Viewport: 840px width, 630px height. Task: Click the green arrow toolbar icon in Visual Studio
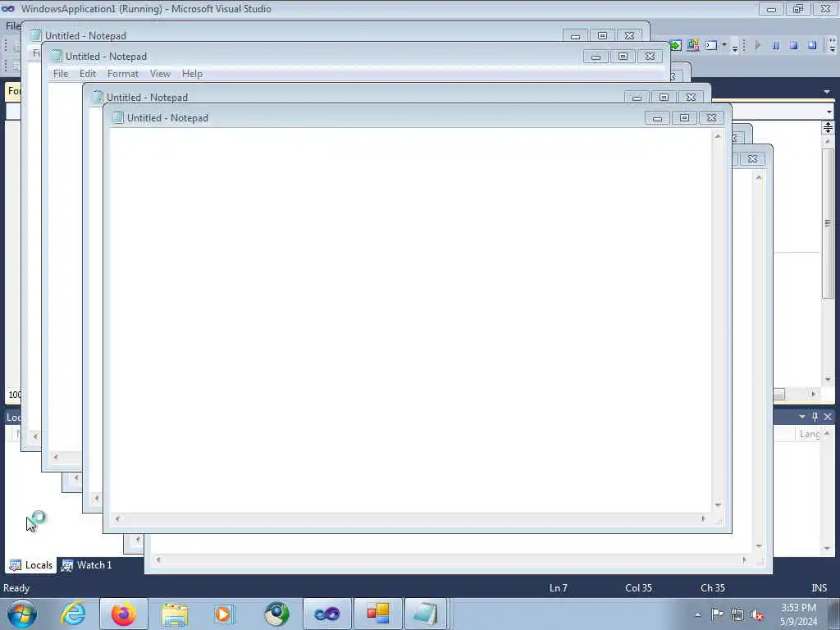pyautogui.click(x=676, y=46)
